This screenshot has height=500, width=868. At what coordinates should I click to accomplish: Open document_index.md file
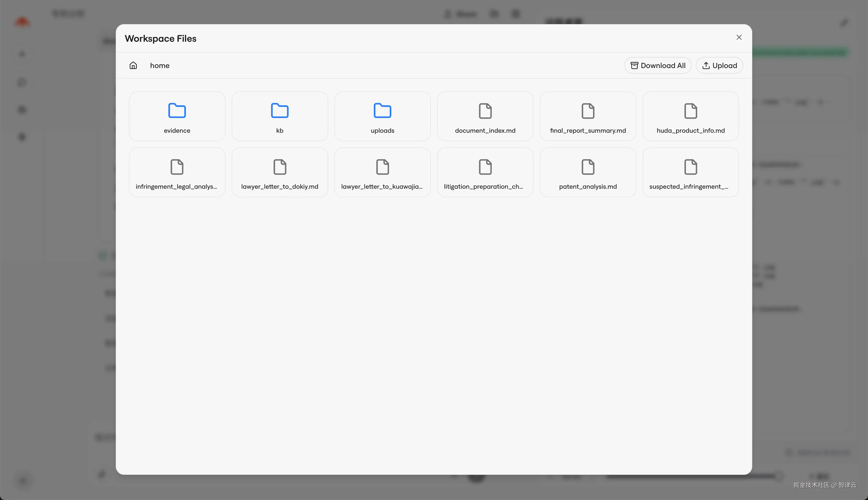pos(485,116)
